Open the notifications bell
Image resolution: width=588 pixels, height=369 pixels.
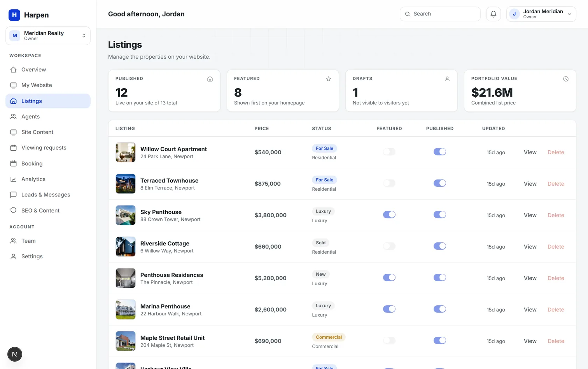point(493,14)
